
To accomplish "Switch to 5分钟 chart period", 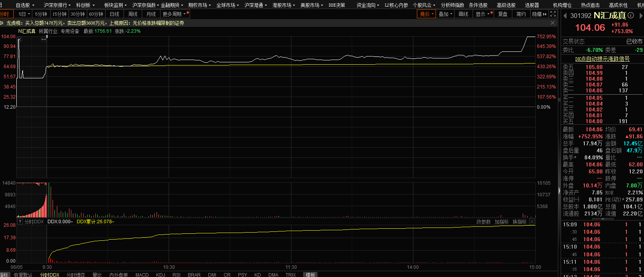I will [x=41, y=14].
